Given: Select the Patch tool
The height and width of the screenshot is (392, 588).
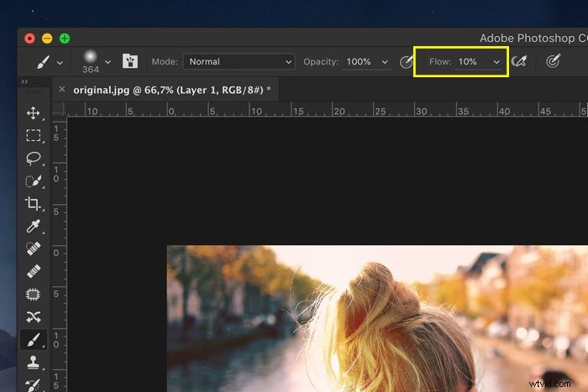Looking at the screenshot, I should pyautogui.click(x=33, y=294).
